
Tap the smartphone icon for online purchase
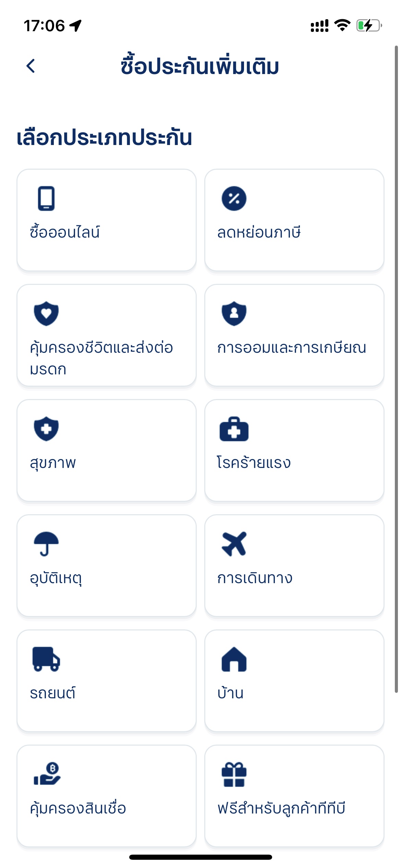point(46,198)
